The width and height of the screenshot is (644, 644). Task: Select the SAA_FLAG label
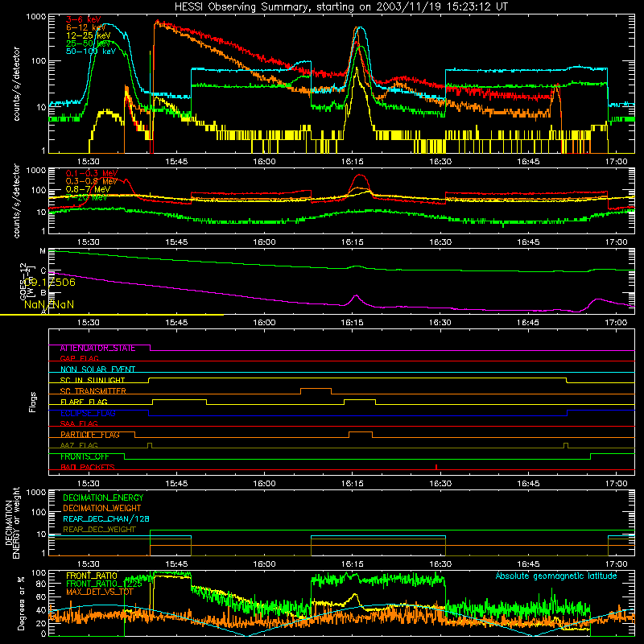pyautogui.click(x=79, y=423)
